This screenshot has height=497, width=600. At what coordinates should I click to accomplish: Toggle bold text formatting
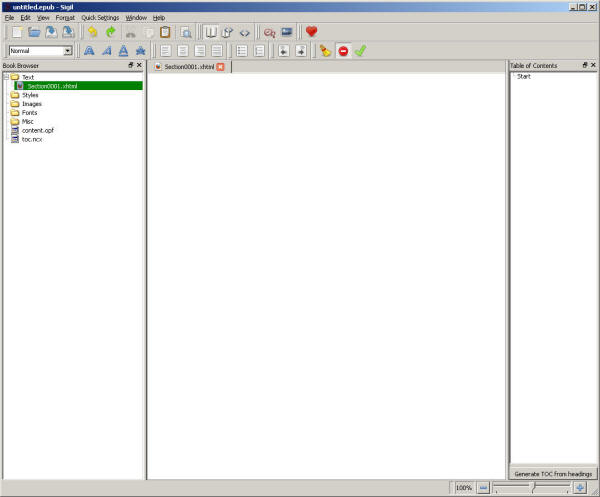coord(89,51)
